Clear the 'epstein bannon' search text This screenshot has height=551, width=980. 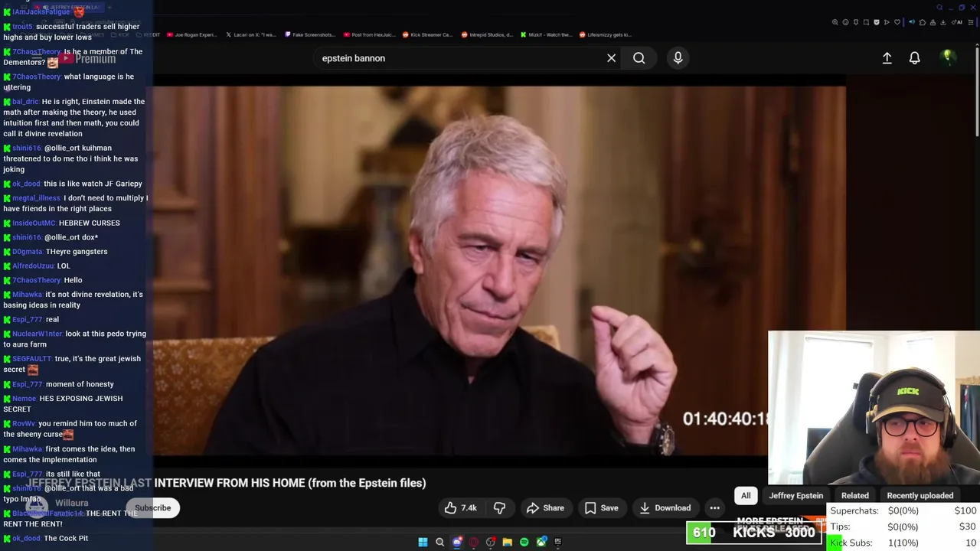[x=611, y=58]
